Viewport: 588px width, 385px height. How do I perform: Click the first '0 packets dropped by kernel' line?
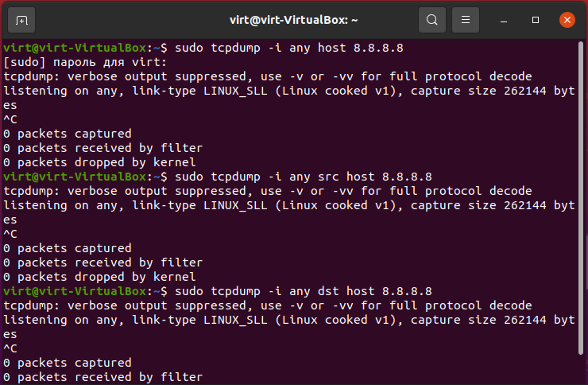coord(99,162)
